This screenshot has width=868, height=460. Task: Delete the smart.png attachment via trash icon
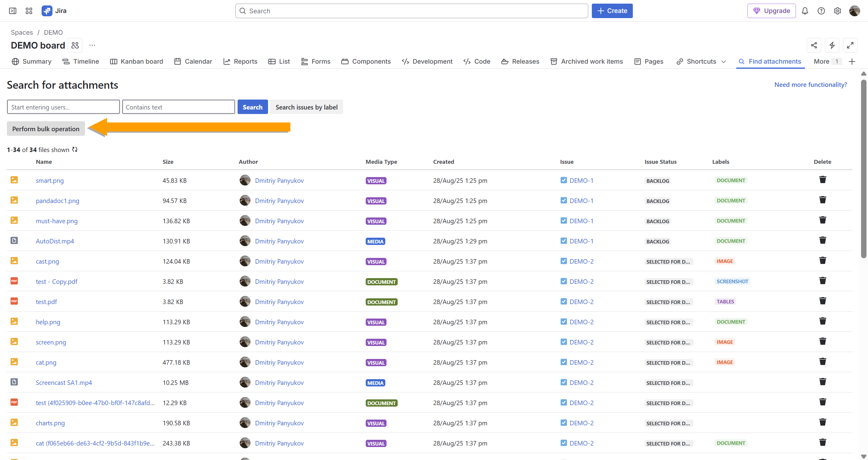[x=822, y=179]
